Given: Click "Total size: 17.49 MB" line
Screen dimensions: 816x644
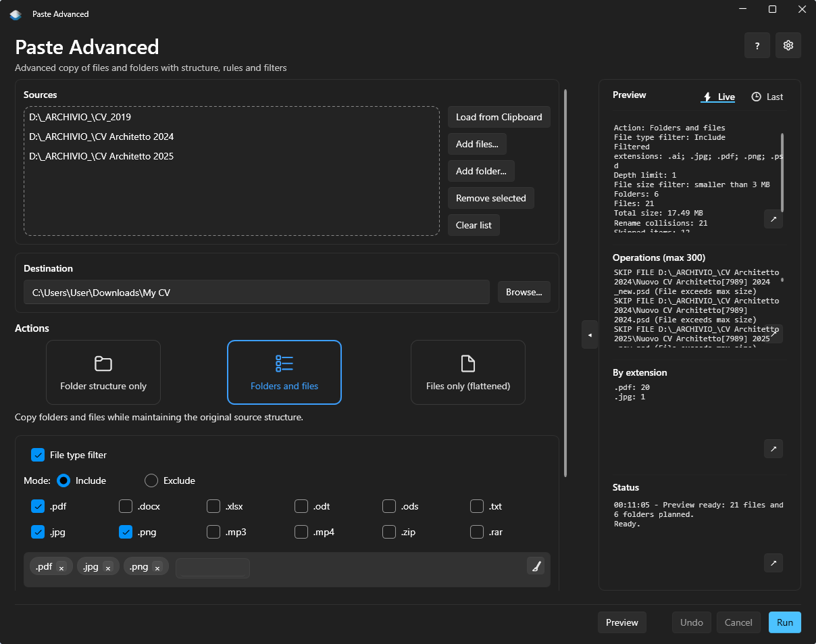Looking at the screenshot, I should pyautogui.click(x=659, y=213).
